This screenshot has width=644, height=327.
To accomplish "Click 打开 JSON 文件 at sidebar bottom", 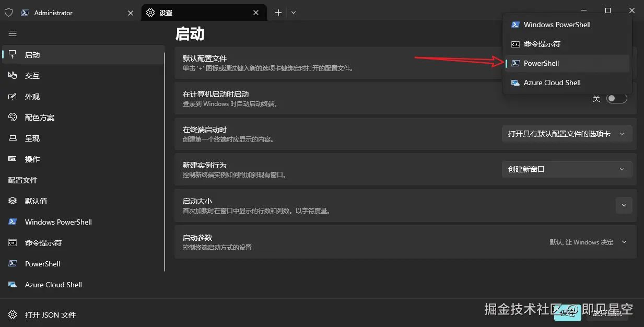I will click(84, 315).
